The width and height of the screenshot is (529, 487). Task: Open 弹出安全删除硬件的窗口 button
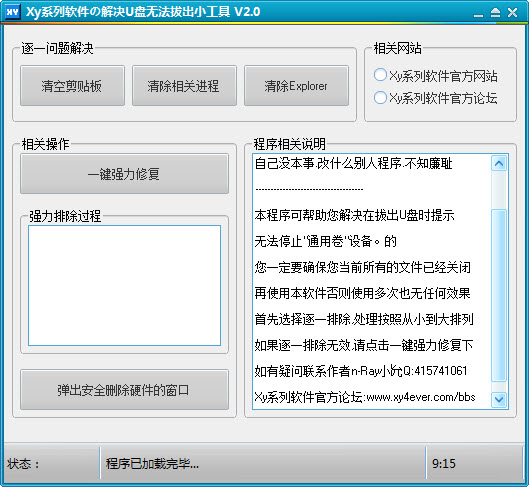pos(124,390)
